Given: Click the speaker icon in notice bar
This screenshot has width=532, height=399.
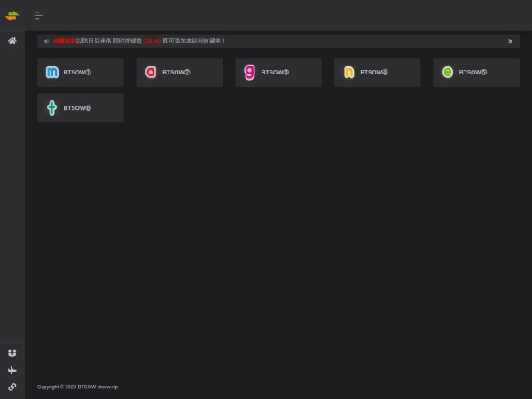Looking at the screenshot, I should click(46, 41).
